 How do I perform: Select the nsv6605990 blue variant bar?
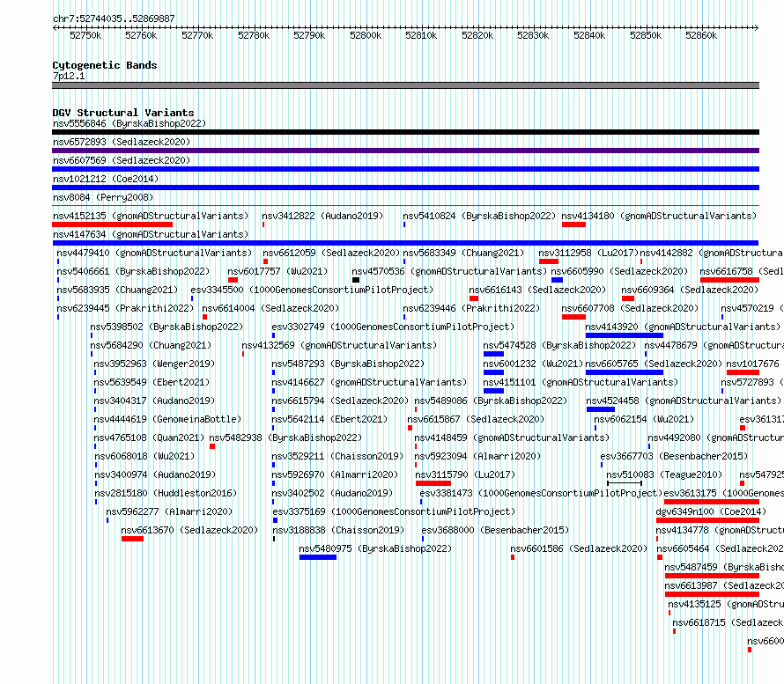click(557, 280)
